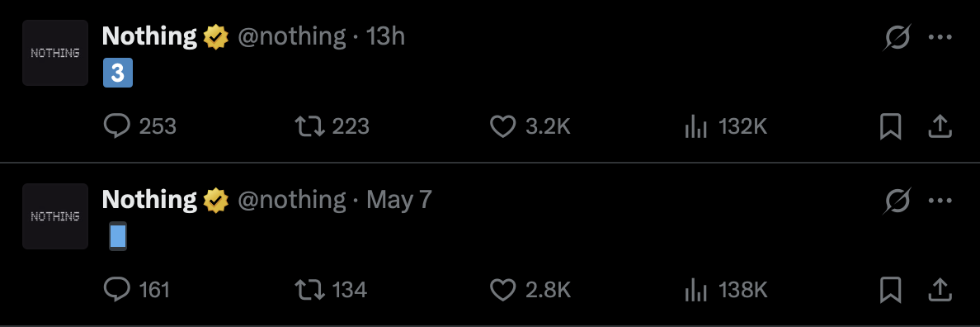Open Grok icon on May 7 tweet

(898, 200)
